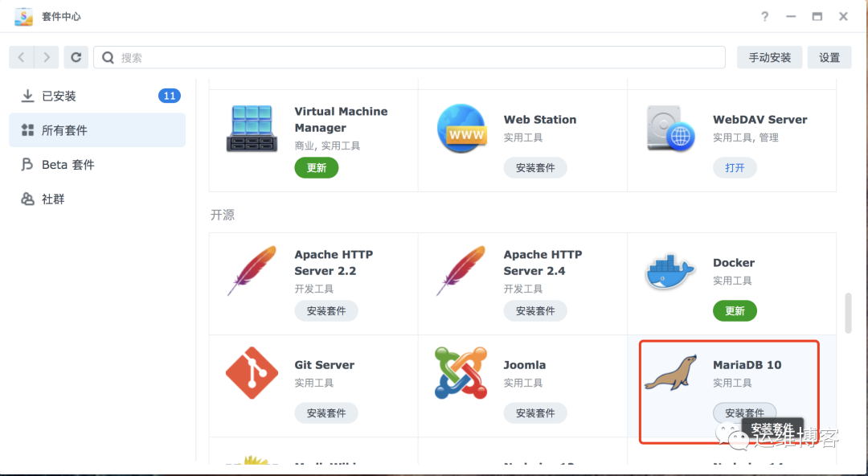Click the 社群 community icon
Screen dimensions: 868x476
(x=27, y=199)
